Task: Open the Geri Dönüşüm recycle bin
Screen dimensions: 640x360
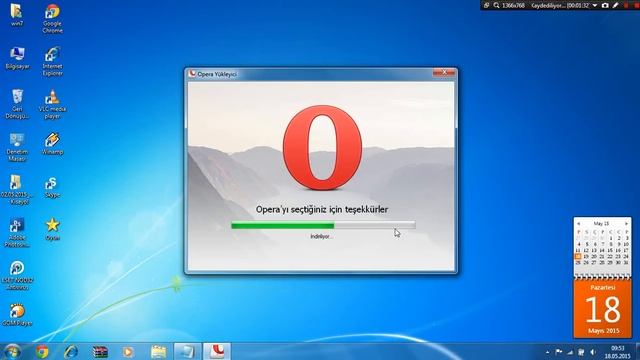Action: [x=17, y=104]
